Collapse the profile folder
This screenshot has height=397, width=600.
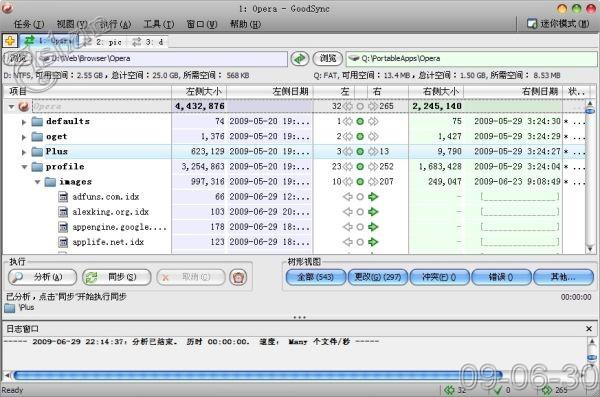24,167
